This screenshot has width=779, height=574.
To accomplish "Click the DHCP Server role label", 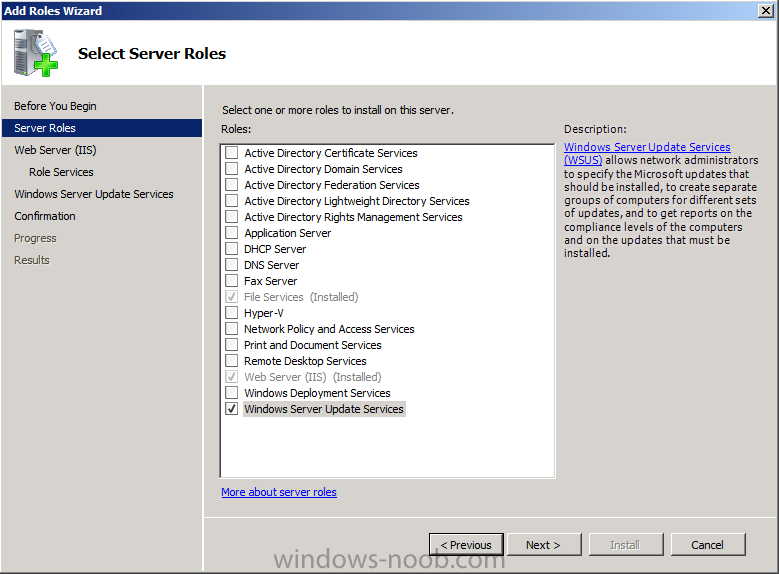I will pyautogui.click(x=275, y=248).
